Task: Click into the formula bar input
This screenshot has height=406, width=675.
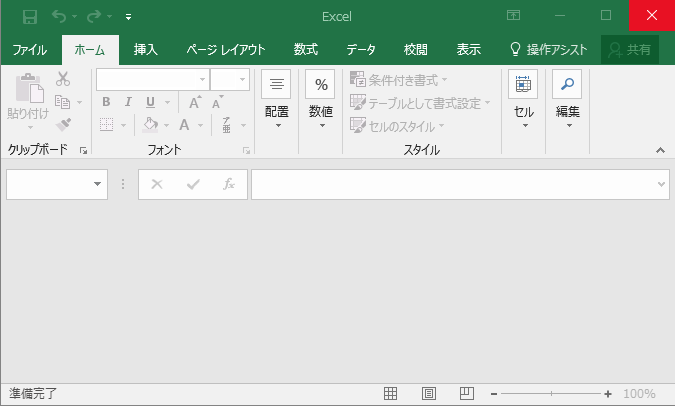Action: click(453, 184)
